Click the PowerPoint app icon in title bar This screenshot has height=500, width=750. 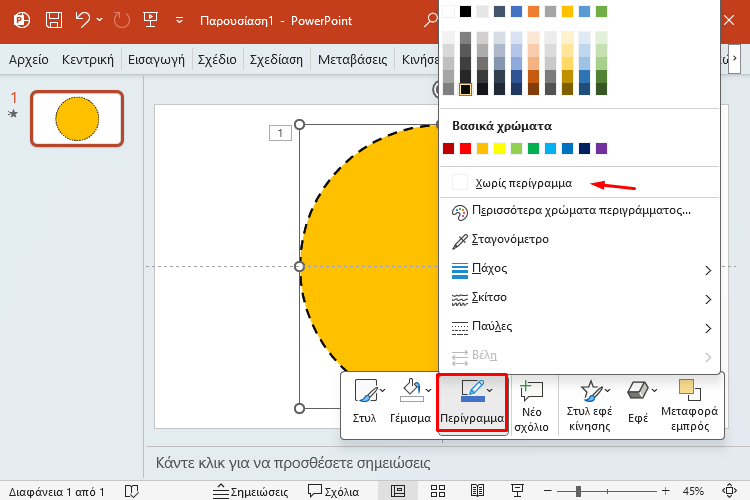pos(22,20)
